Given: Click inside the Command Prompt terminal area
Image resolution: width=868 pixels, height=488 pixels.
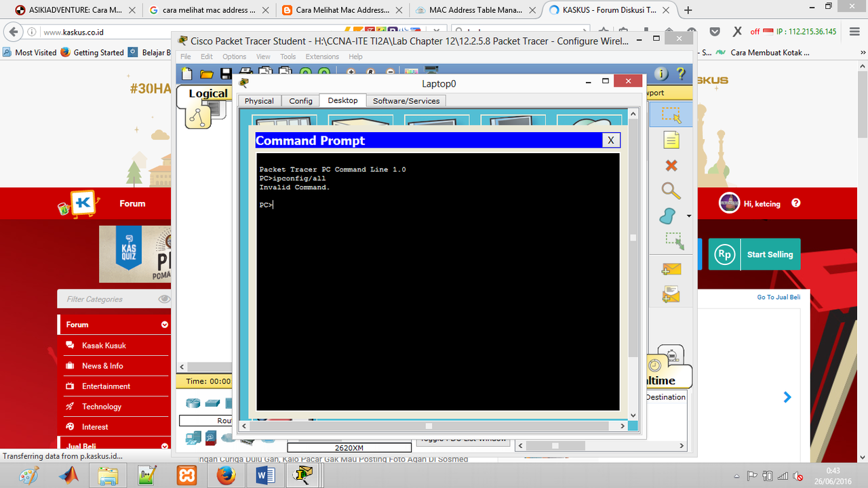Looking at the screenshot, I should coord(438,281).
